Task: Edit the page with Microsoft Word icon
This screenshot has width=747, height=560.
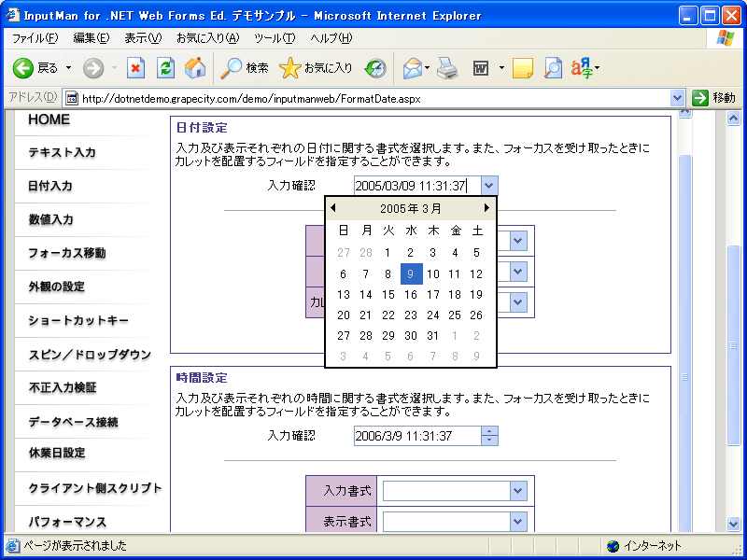Action: click(479, 68)
